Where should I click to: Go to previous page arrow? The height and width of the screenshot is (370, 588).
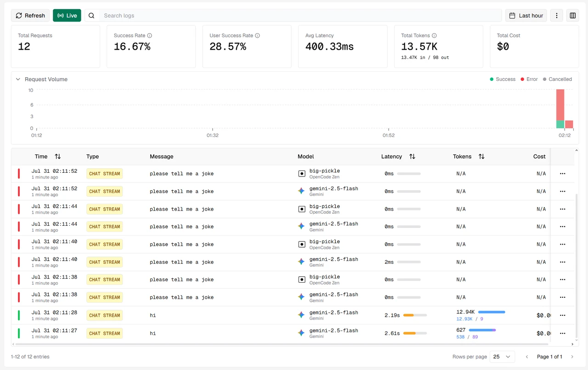click(527, 357)
